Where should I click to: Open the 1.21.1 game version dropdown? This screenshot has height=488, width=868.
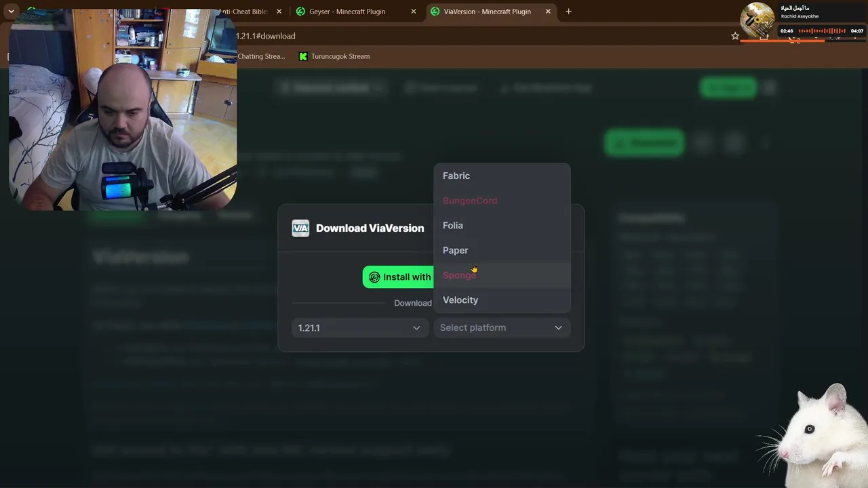point(359,327)
